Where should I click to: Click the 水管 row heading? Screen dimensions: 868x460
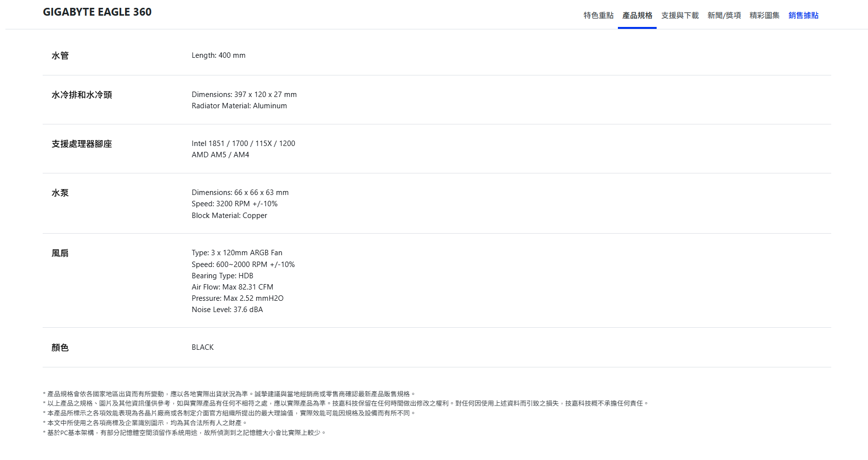(60, 56)
